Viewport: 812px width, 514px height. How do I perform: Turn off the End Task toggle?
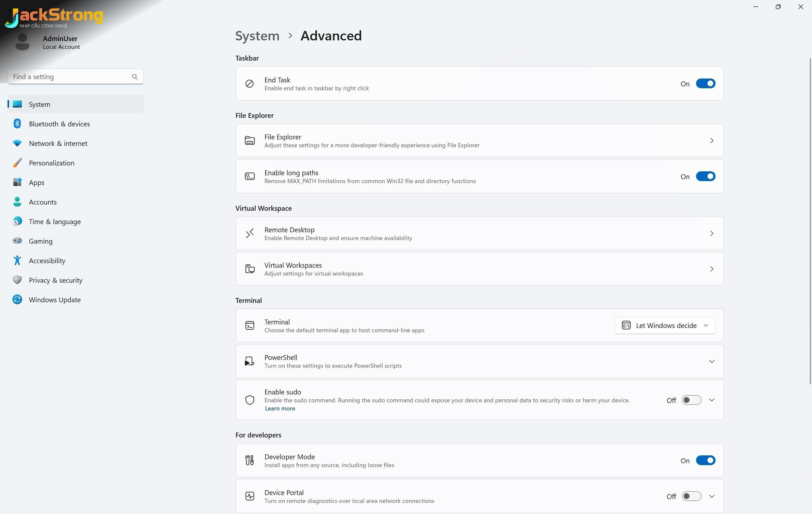coord(705,84)
